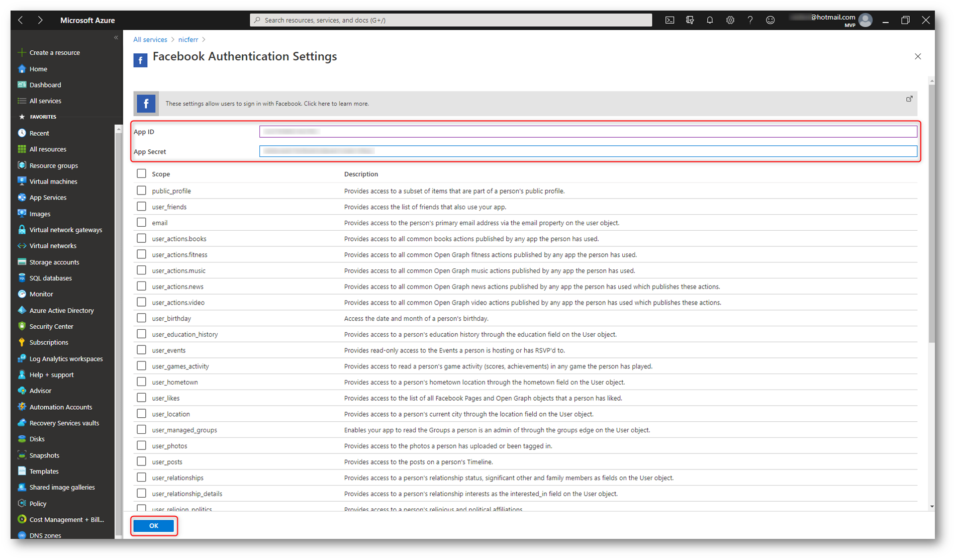Open the help question mark menu

tap(750, 20)
